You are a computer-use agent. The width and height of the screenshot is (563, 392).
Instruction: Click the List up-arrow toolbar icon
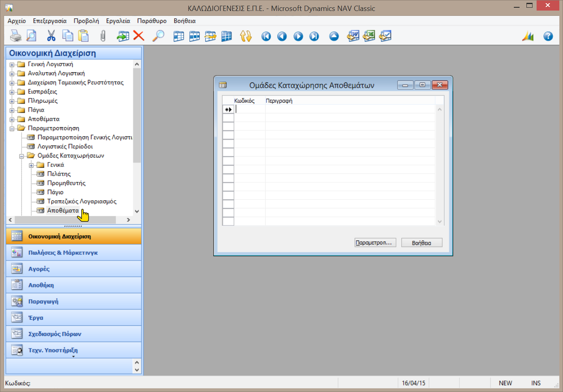click(x=334, y=37)
